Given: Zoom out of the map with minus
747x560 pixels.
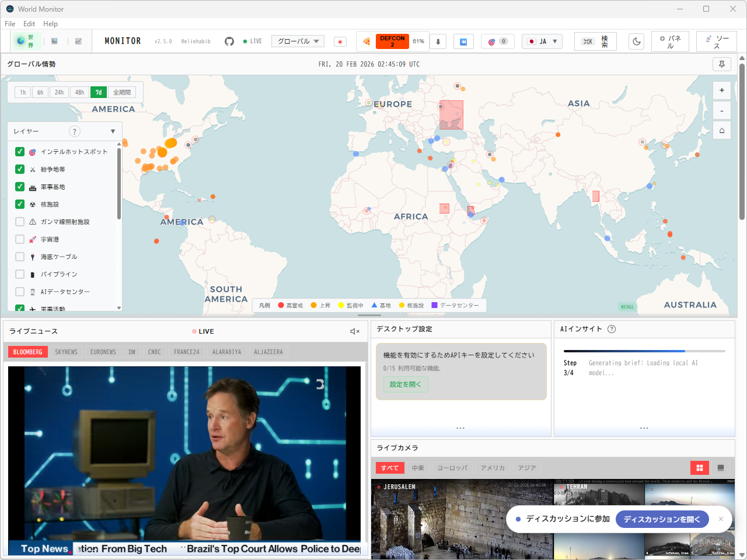Looking at the screenshot, I should click(x=722, y=110).
